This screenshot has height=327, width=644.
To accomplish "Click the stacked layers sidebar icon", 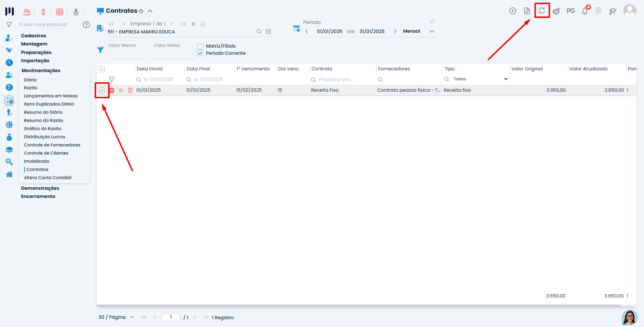I will pos(9,150).
